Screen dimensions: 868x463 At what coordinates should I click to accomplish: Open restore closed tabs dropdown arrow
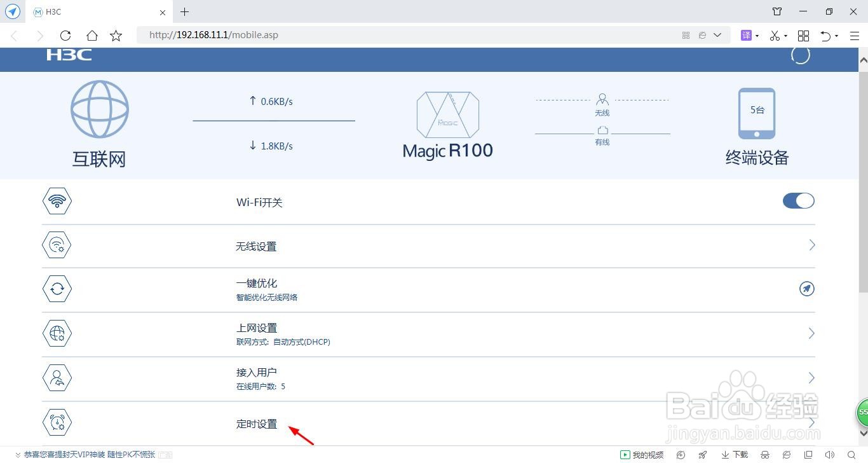click(x=836, y=36)
